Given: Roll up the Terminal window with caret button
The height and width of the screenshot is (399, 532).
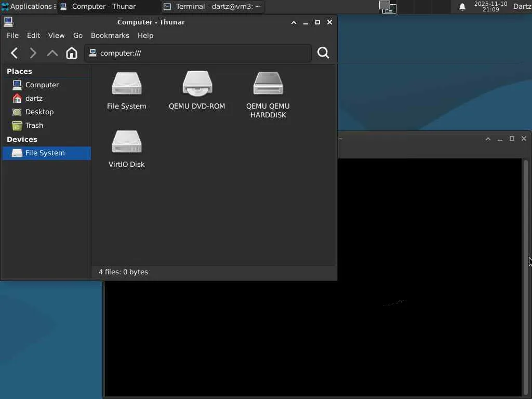Looking at the screenshot, I should point(488,139).
